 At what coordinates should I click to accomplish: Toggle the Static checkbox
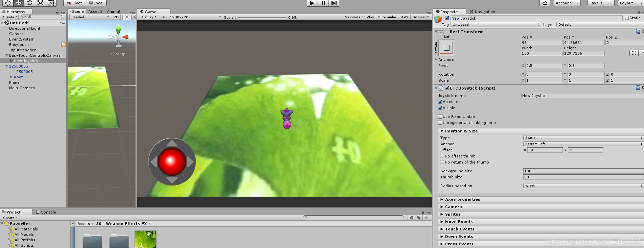[x=627, y=18]
